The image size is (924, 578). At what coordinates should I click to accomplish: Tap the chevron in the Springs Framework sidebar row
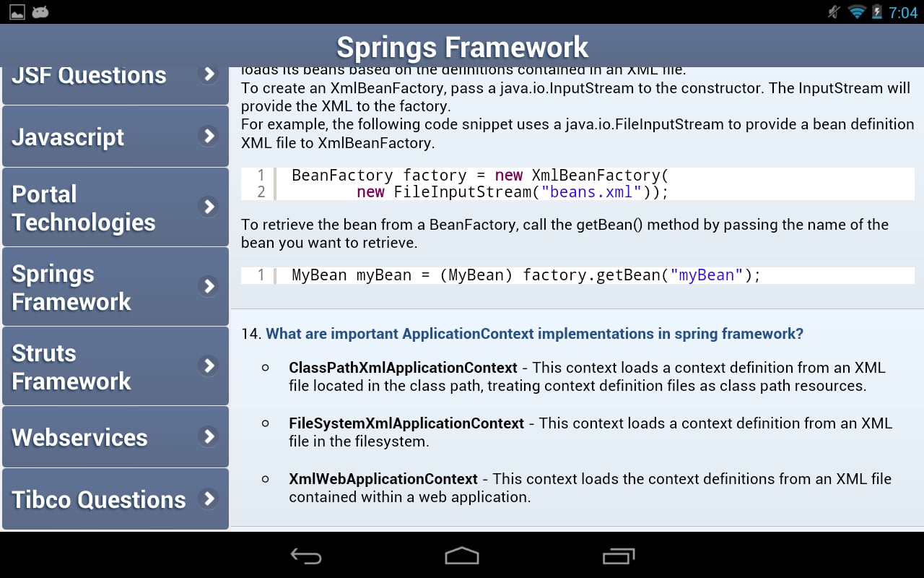coord(209,286)
